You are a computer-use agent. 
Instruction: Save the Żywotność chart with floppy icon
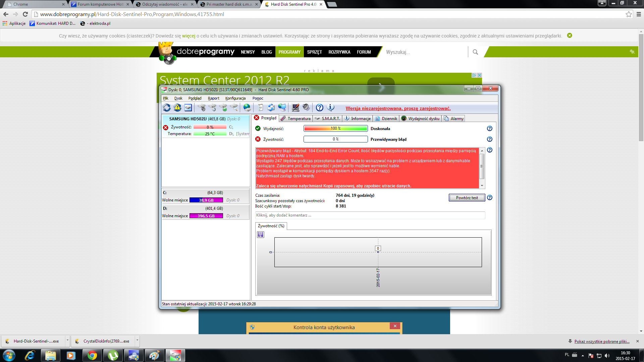(260, 235)
